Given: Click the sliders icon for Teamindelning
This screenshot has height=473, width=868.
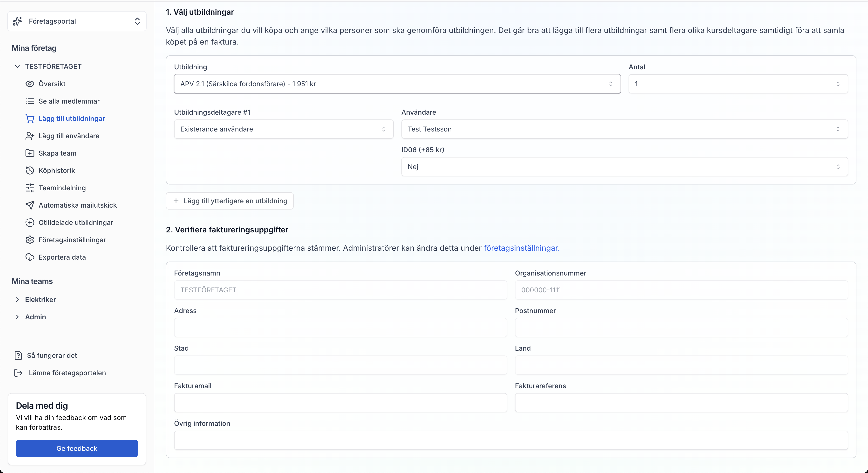Looking at the screenshot, I should [30, 188].
